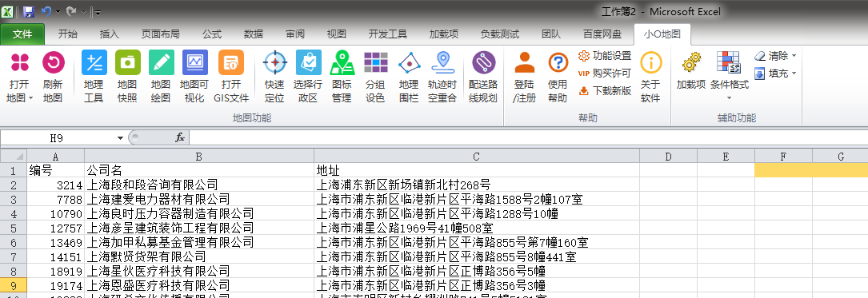Click the highlighted yellow cell F1
The height and width of the screenshot is (298, 868).
point(783,170)
